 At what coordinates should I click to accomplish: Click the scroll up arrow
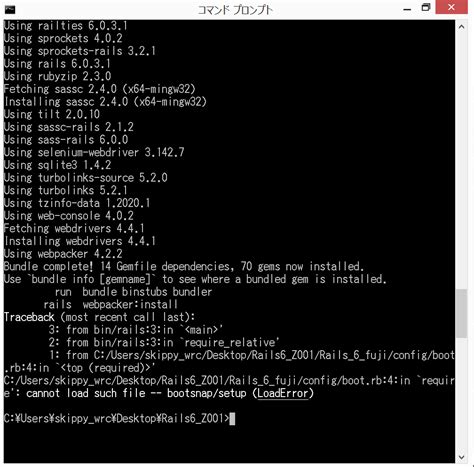[x=462, y=27]
